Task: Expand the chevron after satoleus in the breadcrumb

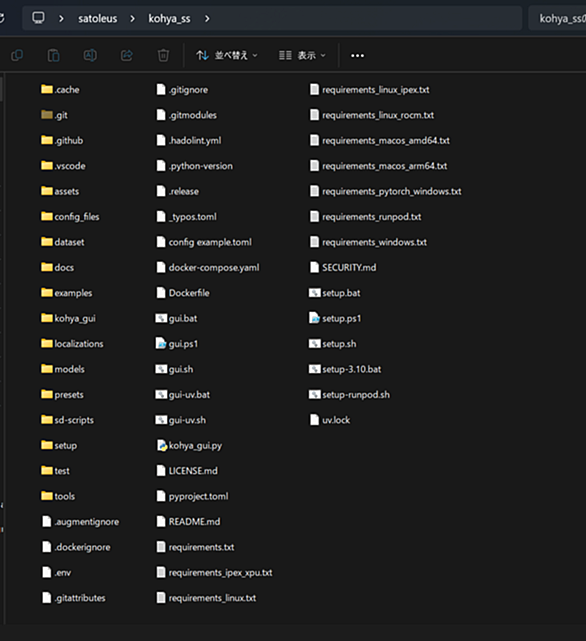Action: click(x=132, y=18)
